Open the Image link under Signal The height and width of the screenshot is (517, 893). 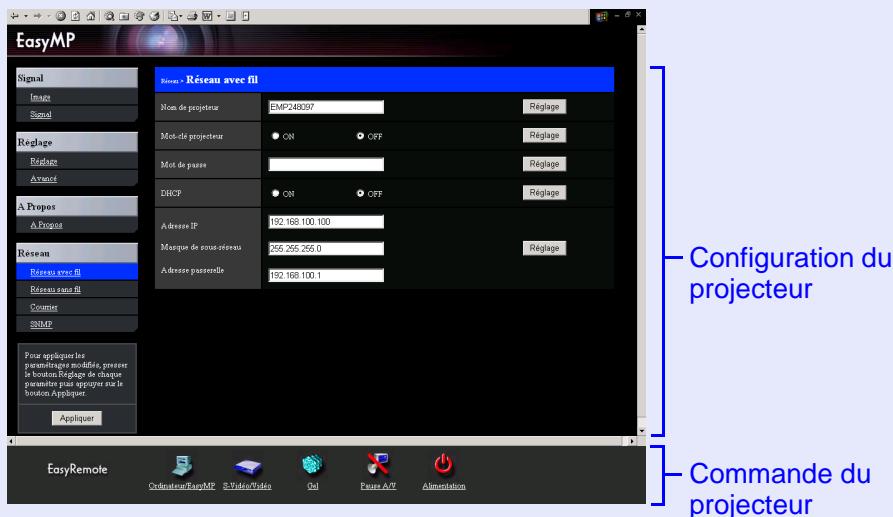tap(40, 97)
